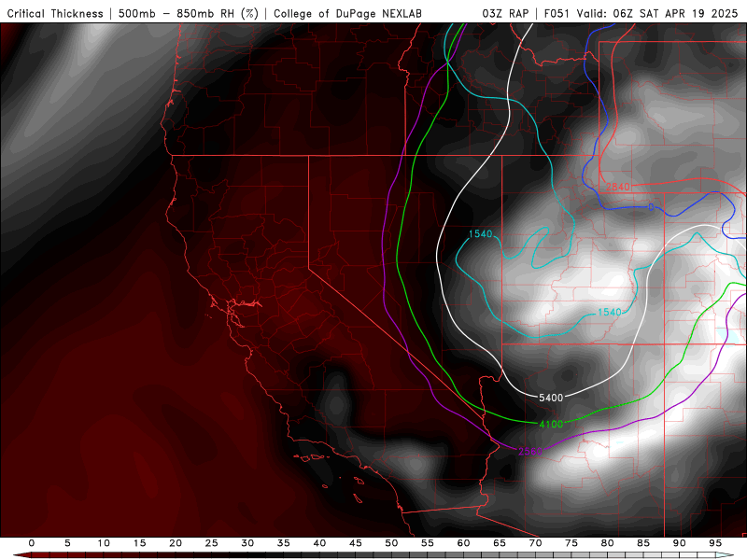
Task: Click the "50" tick on the color scale
Action: tap(391, 543)
